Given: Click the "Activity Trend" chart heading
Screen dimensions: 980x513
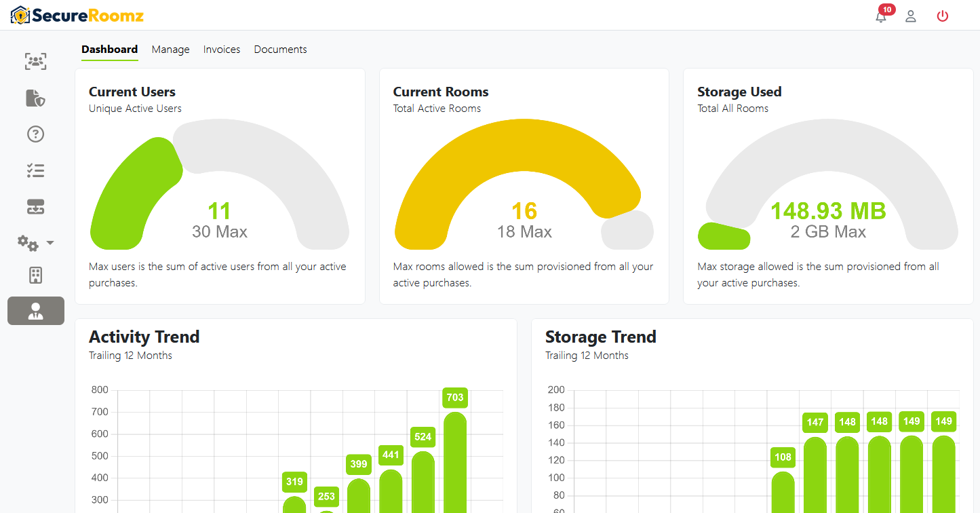Looking at the screenshot, I should coord(144,337).
